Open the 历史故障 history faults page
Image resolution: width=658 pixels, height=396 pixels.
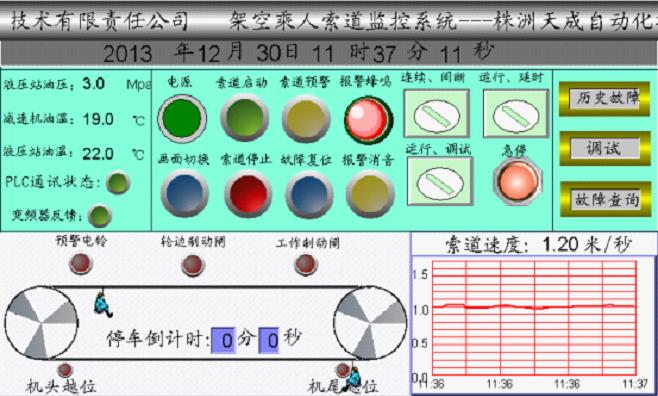pos(604,99)
